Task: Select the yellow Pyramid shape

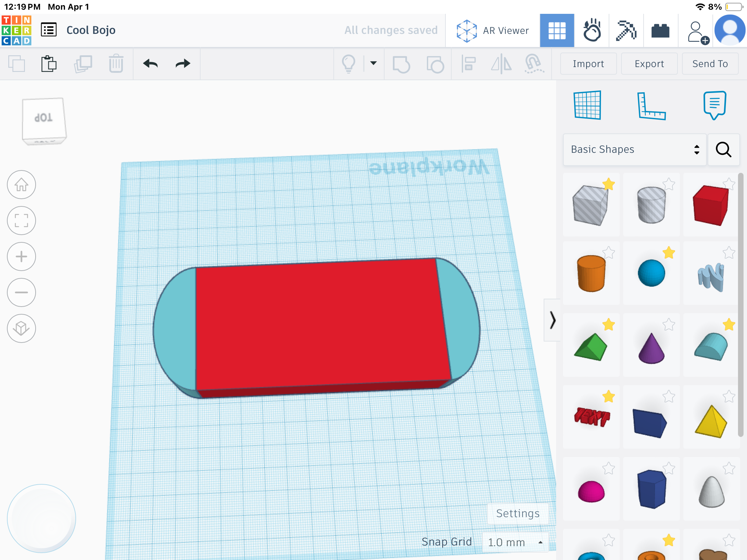Action: (711, 422)
